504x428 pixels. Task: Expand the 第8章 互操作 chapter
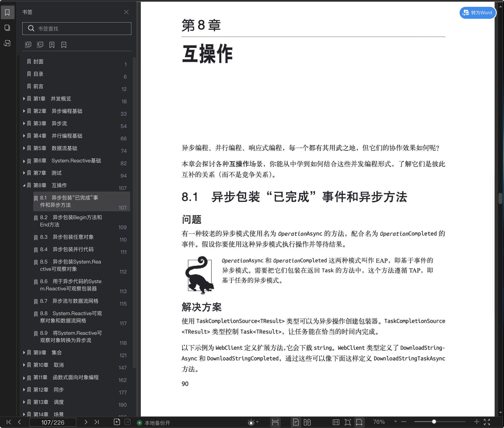pos(24,185)
